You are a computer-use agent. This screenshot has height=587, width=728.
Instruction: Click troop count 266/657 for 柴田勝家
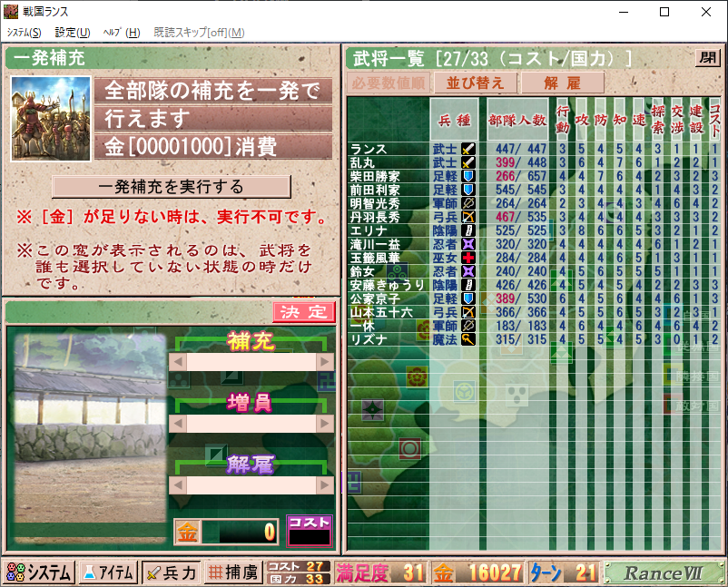click(x=521, y=176)
